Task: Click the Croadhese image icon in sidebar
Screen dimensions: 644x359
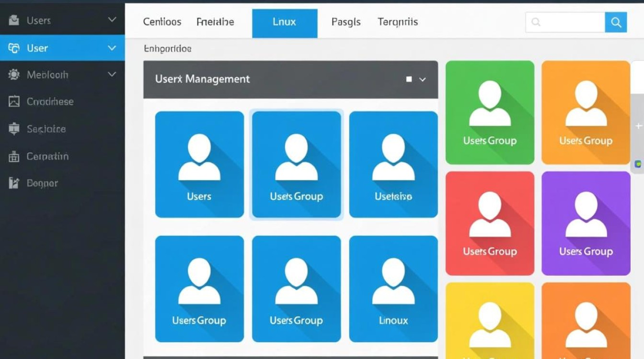Action: (x=14, y=101)
